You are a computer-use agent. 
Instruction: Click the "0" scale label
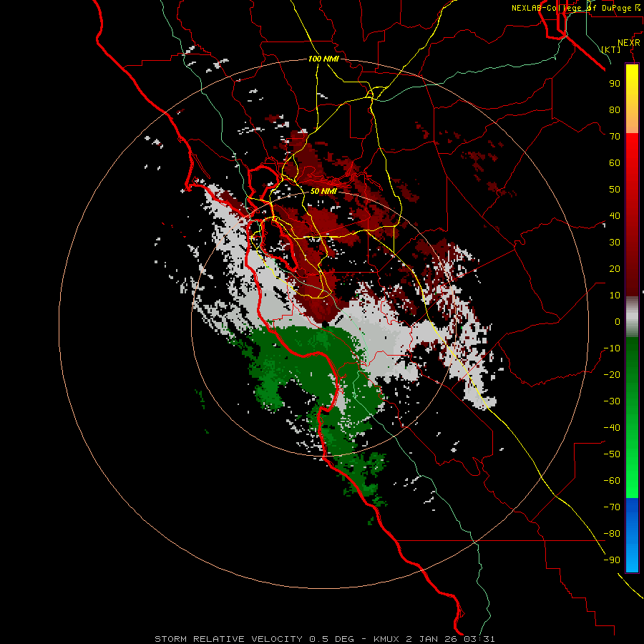click(618, 321)
